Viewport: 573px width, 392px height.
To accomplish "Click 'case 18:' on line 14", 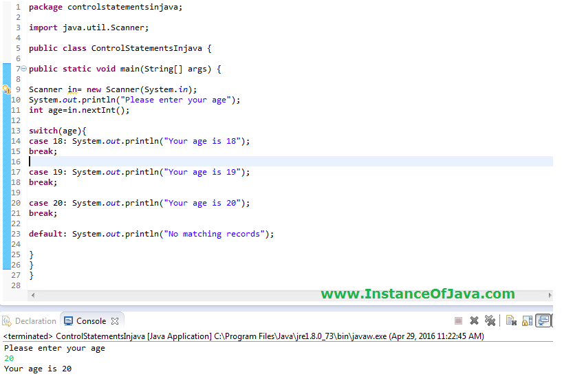I will [48, 141].
